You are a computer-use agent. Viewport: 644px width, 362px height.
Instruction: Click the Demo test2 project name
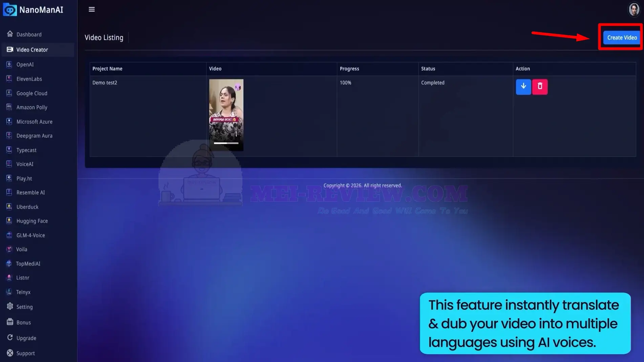click(105, 83)
